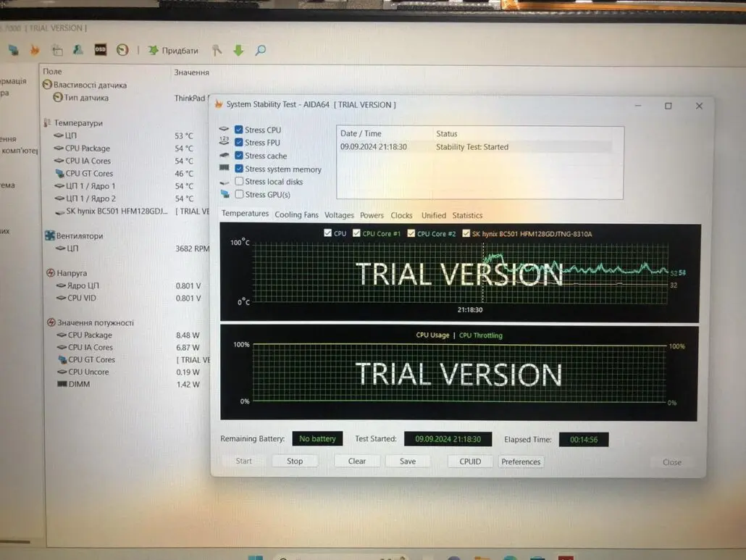Toggle the CPU Core #1 graph checkbox
The height and width of the screenshot is (560, 746).
[x=356, y=233]
